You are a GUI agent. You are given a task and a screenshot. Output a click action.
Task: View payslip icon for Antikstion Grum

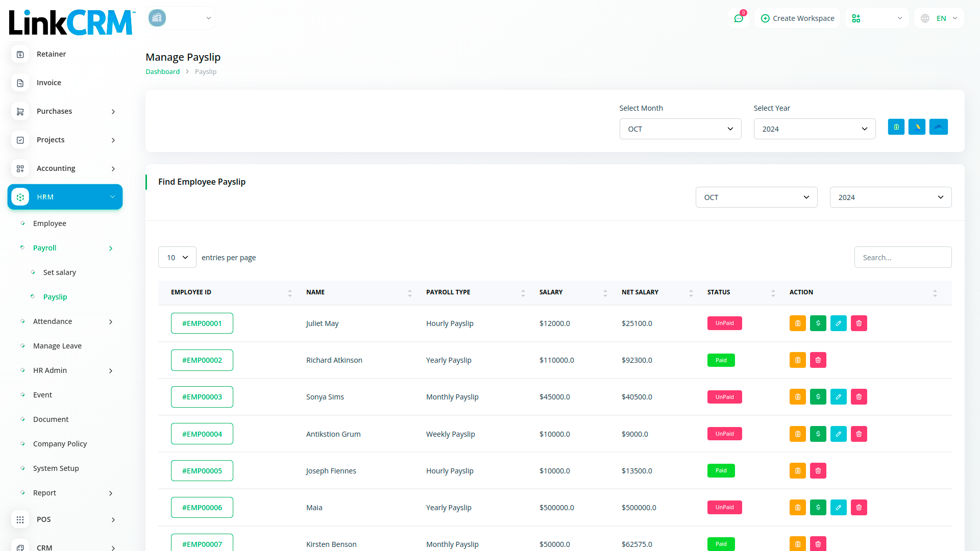point(797,434)
